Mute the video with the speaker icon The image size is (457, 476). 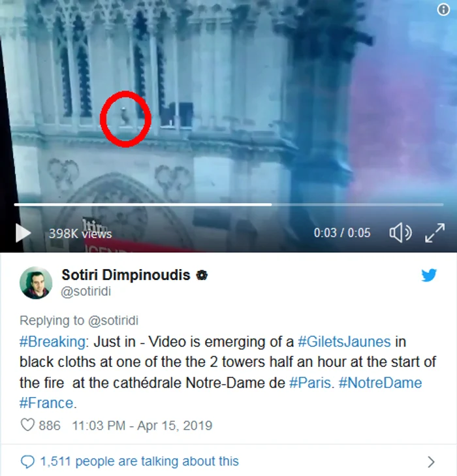pyautogui.click(x=400, y=232)
